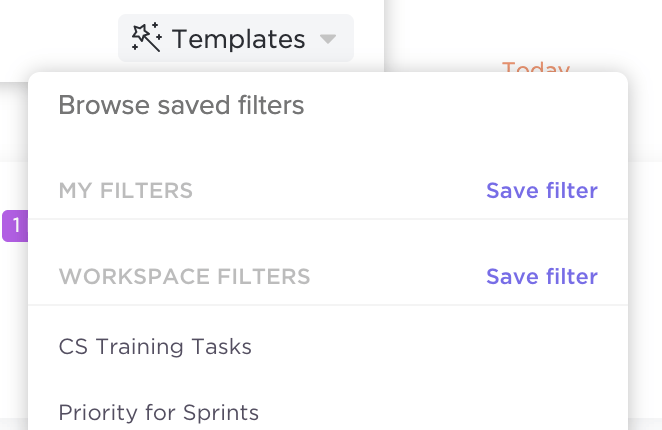Click the Browse saved filters heading

(x=181, y=105)
